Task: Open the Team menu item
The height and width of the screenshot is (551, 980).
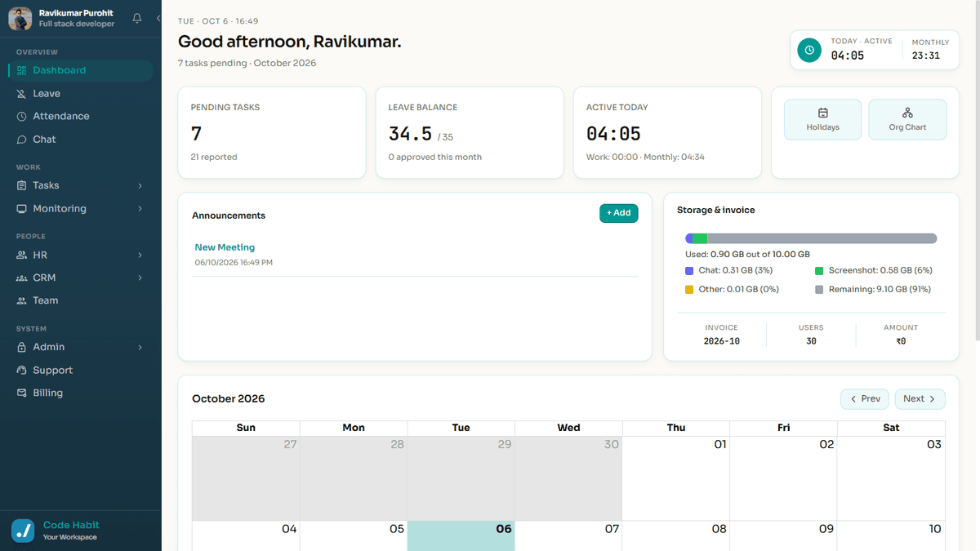Action: click(x=80, y=300)
